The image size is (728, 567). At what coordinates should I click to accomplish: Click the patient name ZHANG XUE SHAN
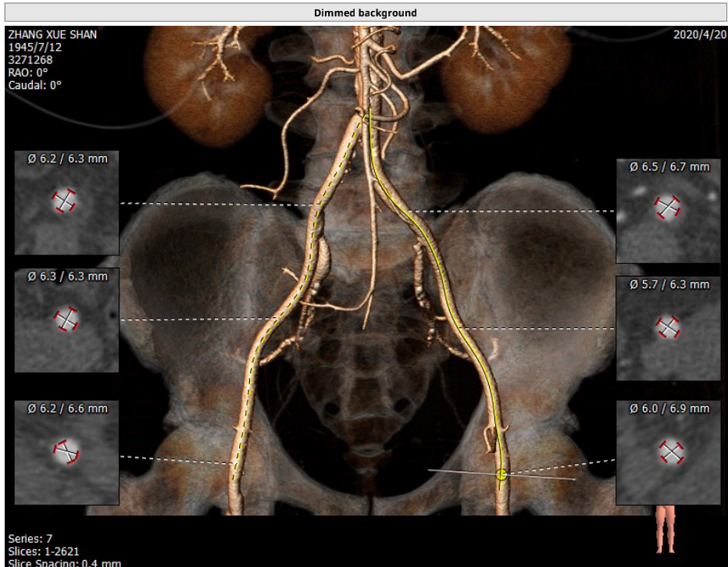click(52, 35)
